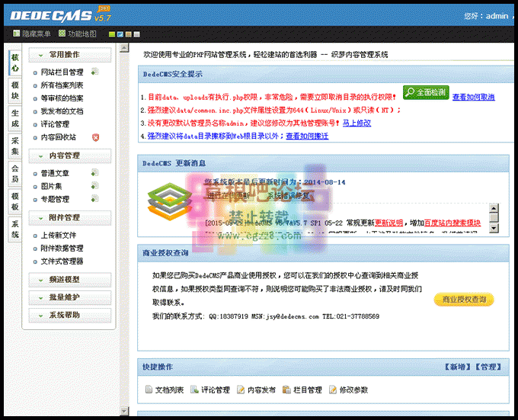Screen dimensions: 518x420
Task: Click update news scroll down arrow
Action: click(x=494, y=229)
